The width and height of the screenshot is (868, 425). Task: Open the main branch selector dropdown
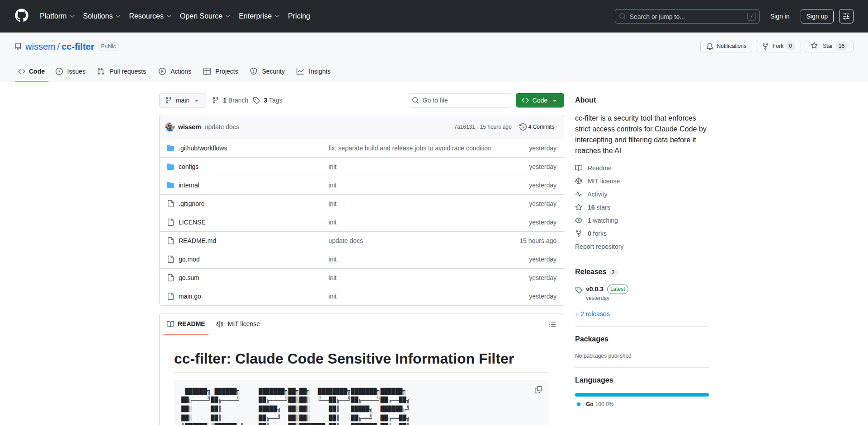tap(183, 100)
